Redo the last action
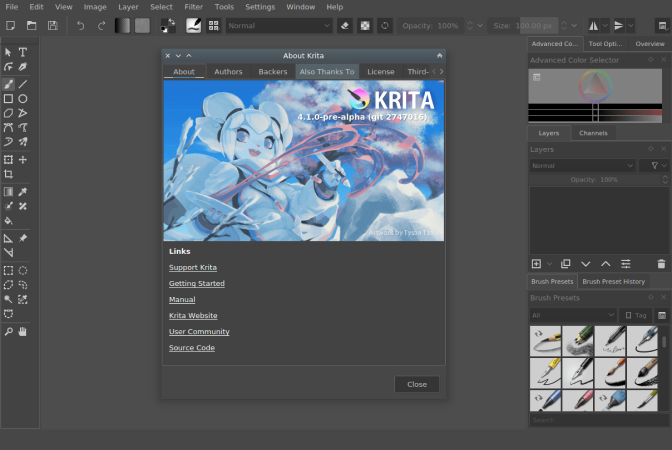 [x=101, y=26]
